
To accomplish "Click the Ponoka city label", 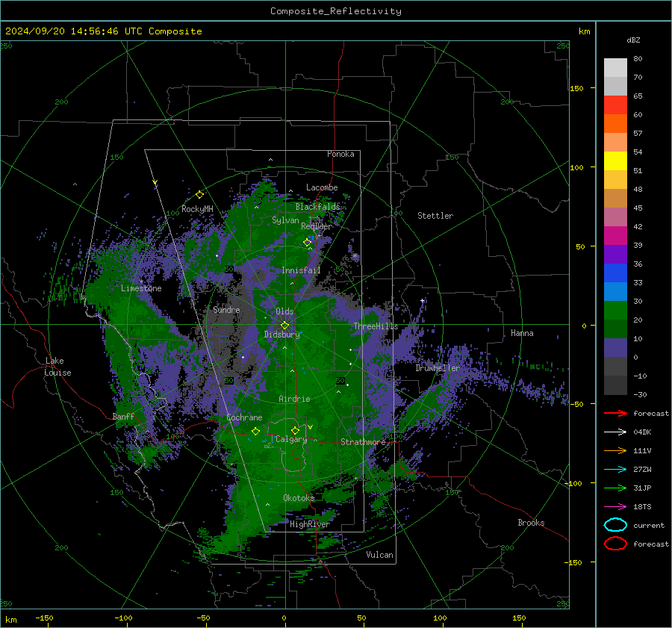I will tap(340, 154).
